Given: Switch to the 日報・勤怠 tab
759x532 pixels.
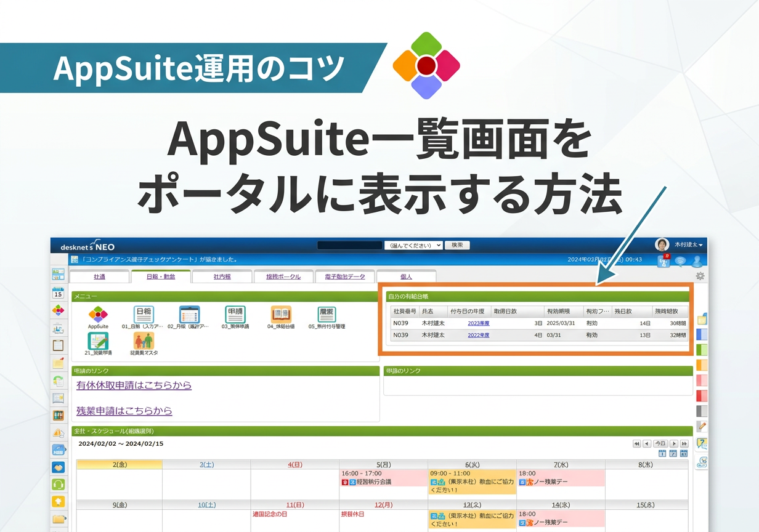Looking at the screenshot, I should tap(161, 276).
